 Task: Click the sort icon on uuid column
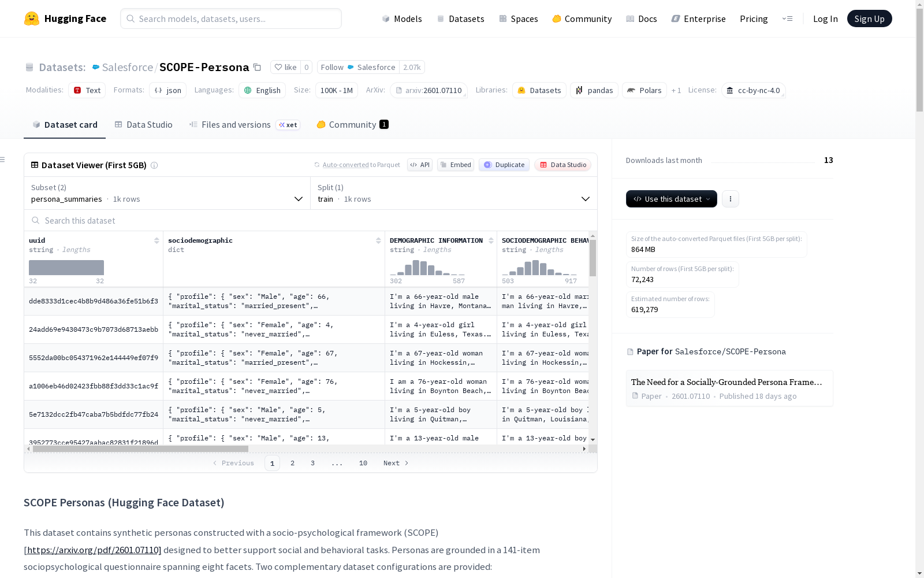click(157, 240)
